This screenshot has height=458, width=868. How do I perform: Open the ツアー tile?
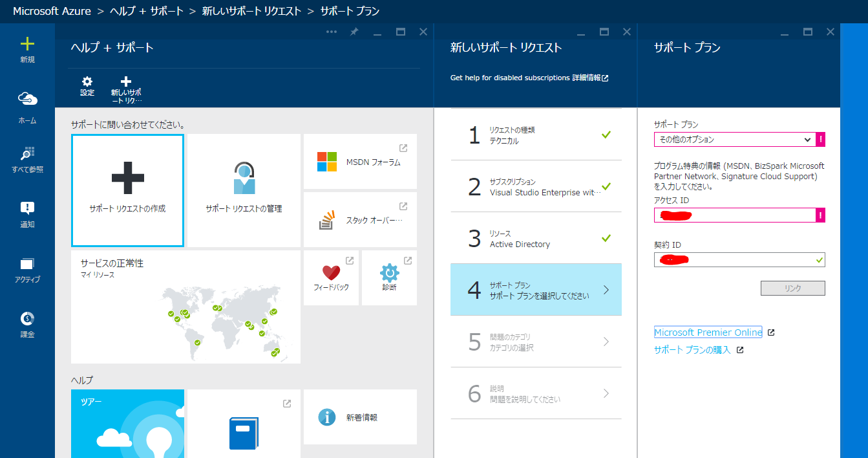tap(127, 423)
